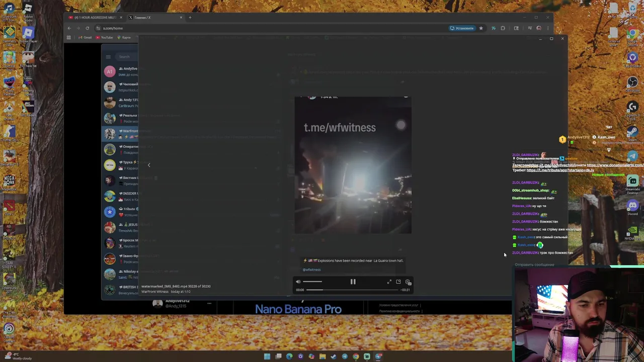
Task: Open the Andylive chat in Telegram list
Action: [120, 71]
